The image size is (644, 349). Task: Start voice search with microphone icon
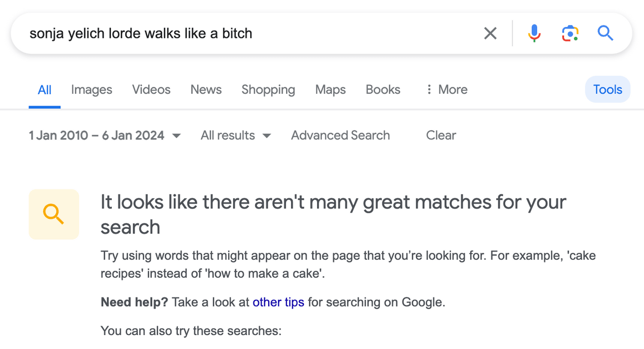pyautogui.click(x=534, y=33)
